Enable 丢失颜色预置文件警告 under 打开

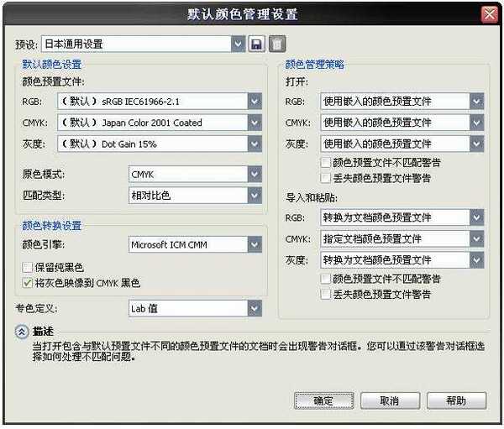325,178
